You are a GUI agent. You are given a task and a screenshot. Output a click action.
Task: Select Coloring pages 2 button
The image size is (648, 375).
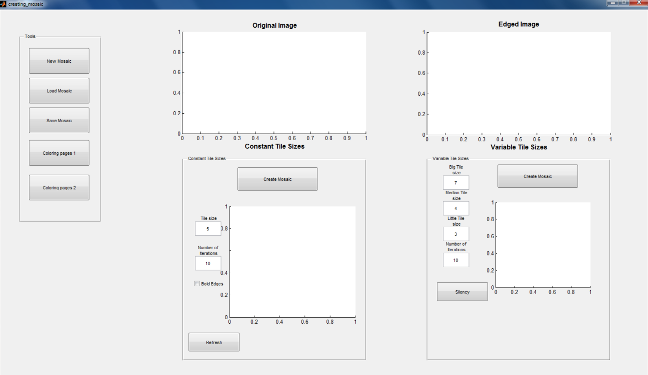click(x=59, y=188)
